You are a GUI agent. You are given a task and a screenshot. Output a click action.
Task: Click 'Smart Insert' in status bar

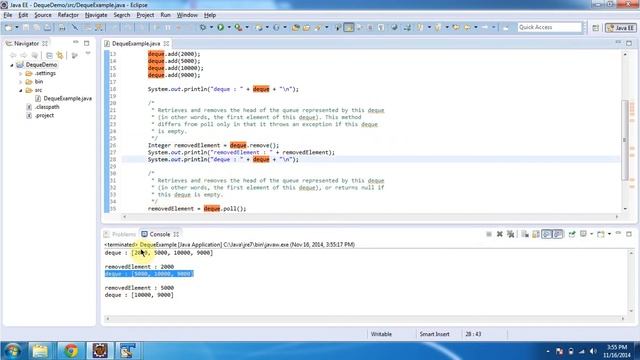point(434,334)
